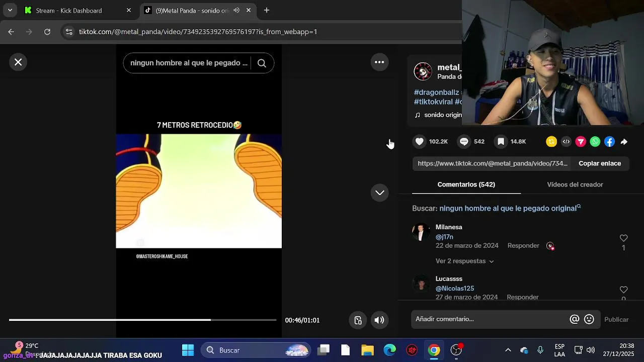Toggle the autoscroll icon beside volume
Image resolution: width=644 pixels, height=362 pixels.
[x=358, y=320]
